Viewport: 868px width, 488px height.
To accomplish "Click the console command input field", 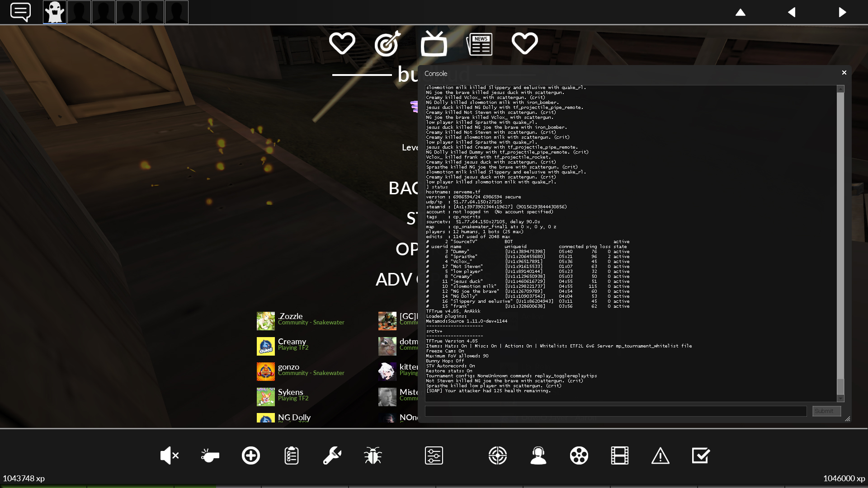I will pyautogui.click(x=616, y=411).
